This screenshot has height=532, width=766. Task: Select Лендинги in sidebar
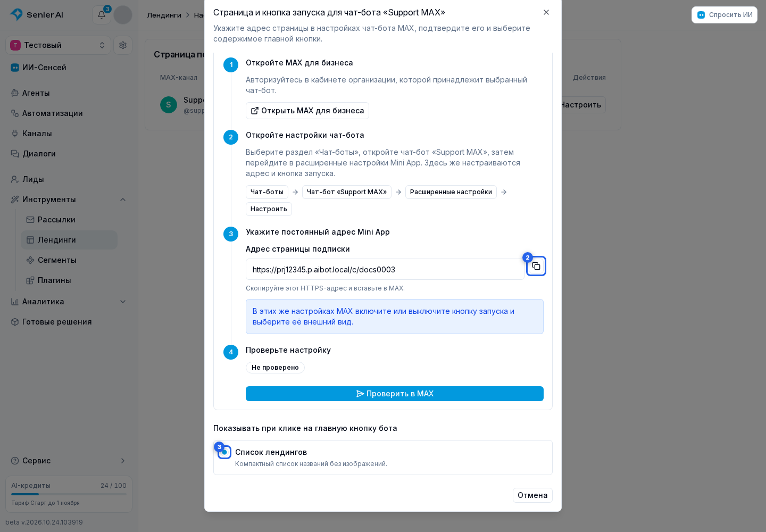[69, 240]
